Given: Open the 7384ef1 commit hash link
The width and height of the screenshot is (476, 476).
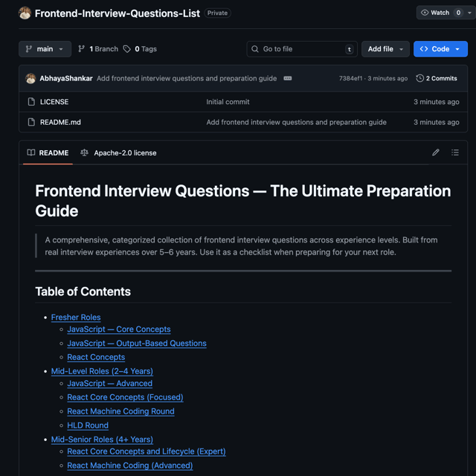Looking at the screenshot, I should [x=350, y=78].
